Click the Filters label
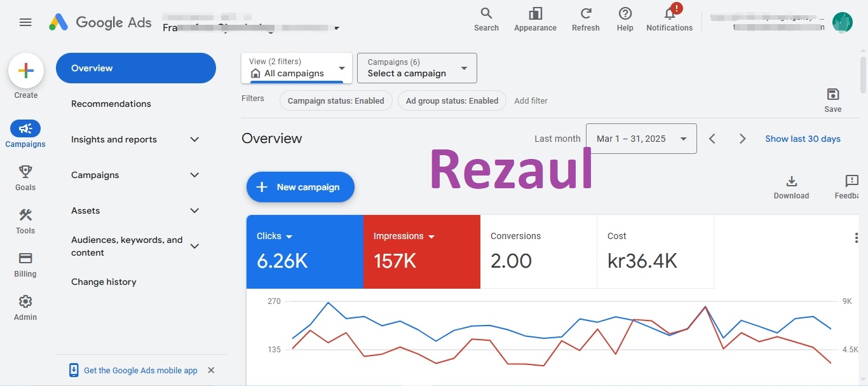868x386 pixels. [253, 99]
